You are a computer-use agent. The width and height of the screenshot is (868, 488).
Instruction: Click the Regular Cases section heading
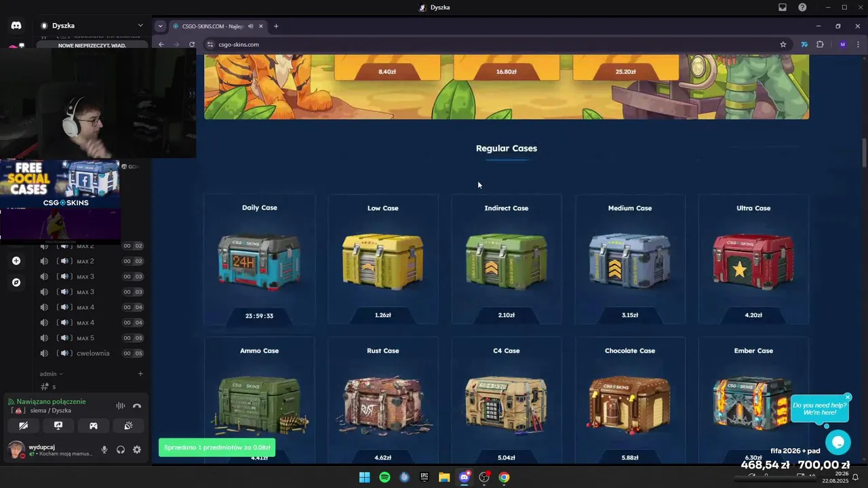pyautogui.click(x=507, y=148)
